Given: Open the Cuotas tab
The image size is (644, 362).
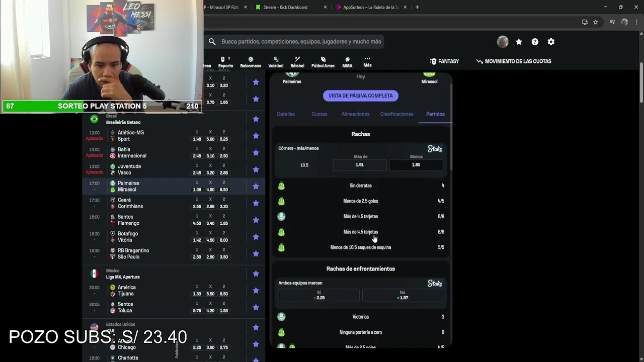Looking at the screenshot, I should pyautogui.click(x=319, y=114).
